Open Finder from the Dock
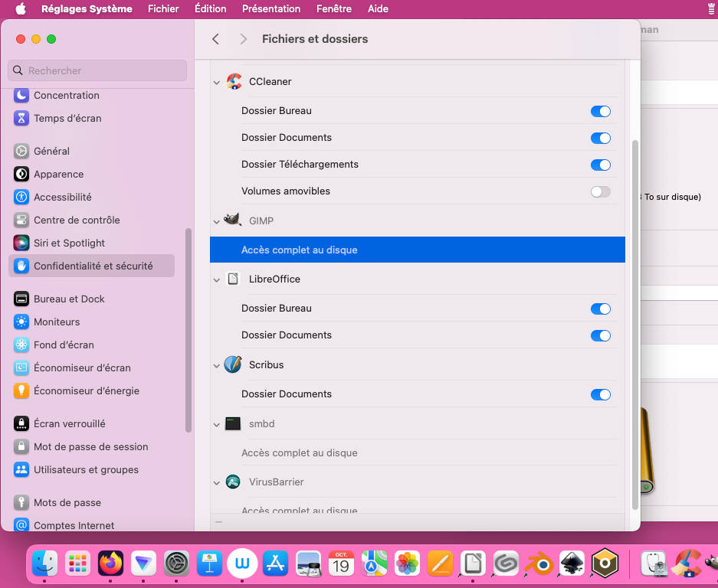Viewport: 718px width, 588px height. (45, 564)
